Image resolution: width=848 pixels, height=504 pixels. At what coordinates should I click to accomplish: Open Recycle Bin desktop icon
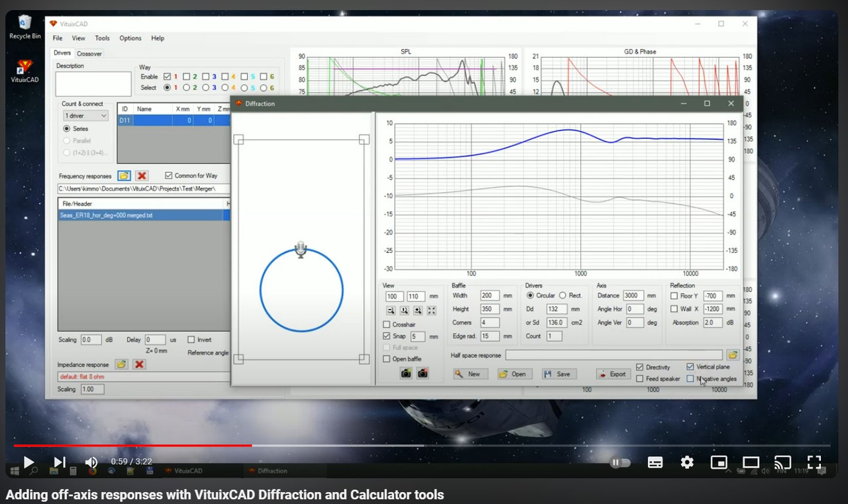click(25, 26)
